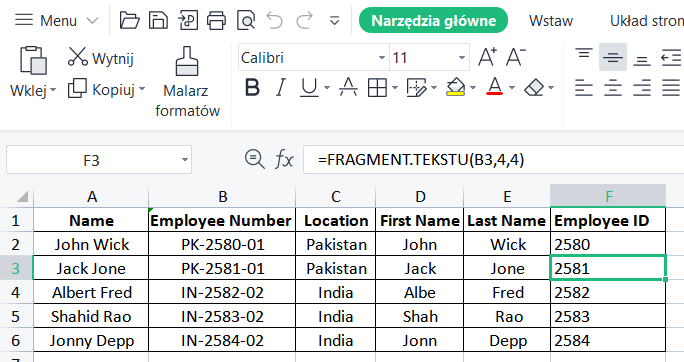Click the fx insert function icon

284,160
